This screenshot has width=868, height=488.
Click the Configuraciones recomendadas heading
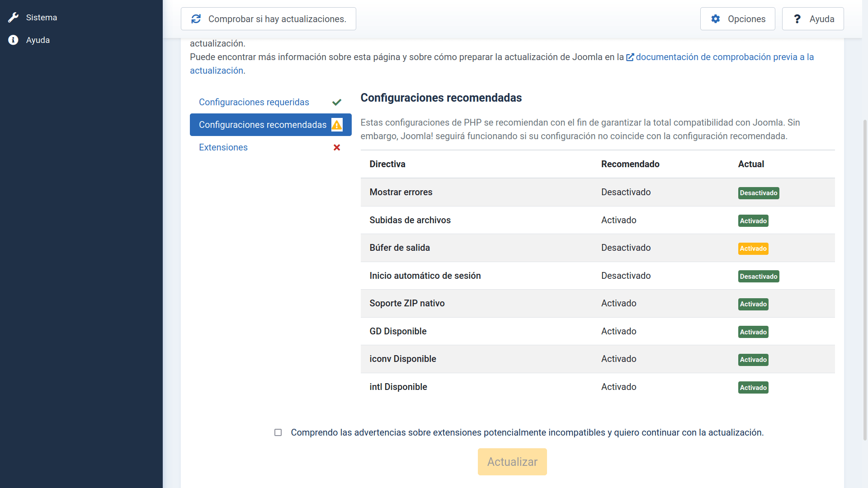441,98
